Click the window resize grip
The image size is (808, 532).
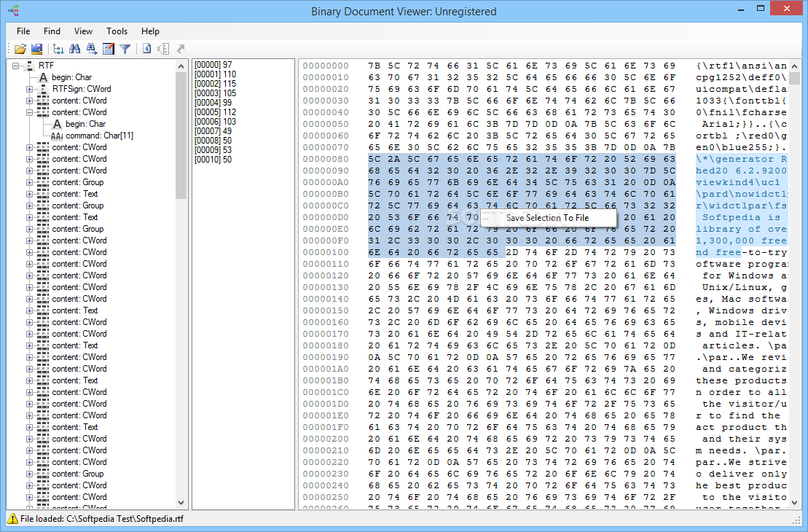tap(798, 520)
